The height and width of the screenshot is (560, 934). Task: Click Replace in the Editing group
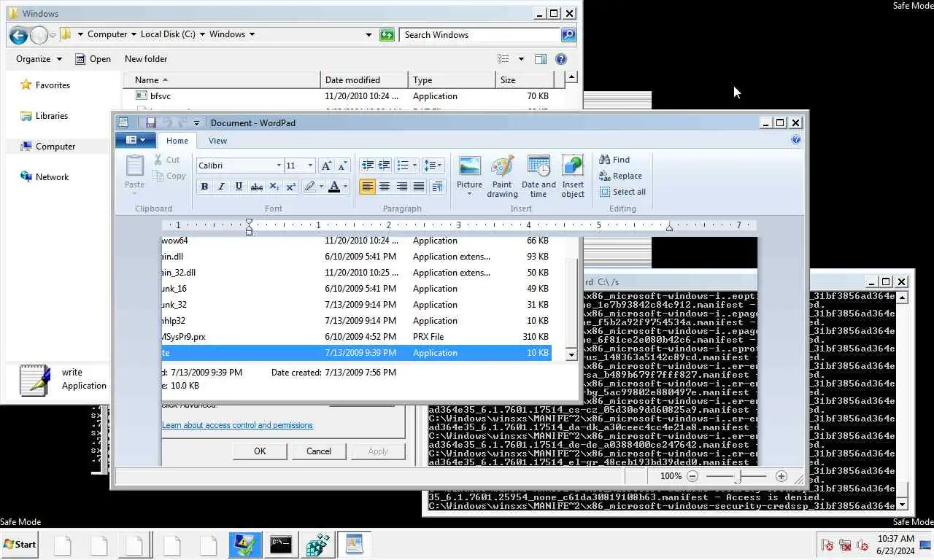(621, 176)
